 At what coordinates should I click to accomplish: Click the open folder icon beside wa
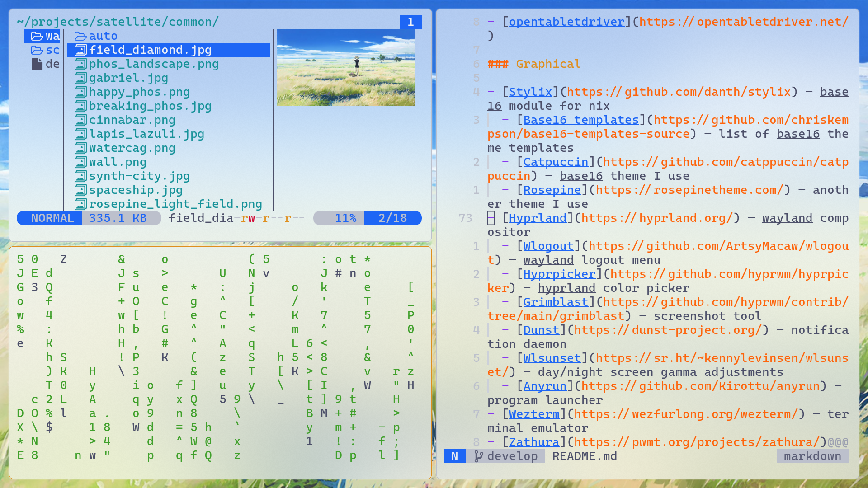pyautogui.click(x=37, y=36)
